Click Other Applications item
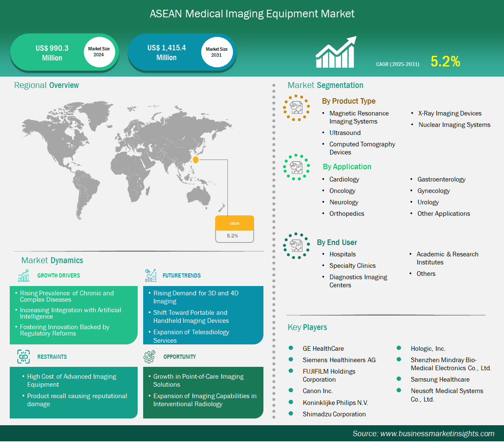504x443 pixels. [x=443, y=214]
